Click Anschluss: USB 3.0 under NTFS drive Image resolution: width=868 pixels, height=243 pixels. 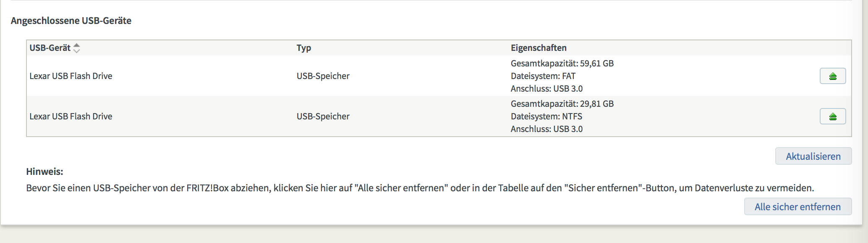click(546, 129)
